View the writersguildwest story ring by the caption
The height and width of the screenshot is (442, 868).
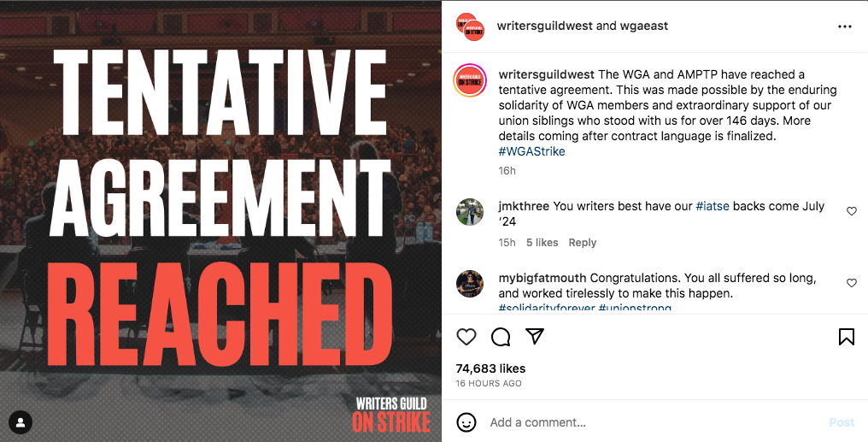click(471, 81)
